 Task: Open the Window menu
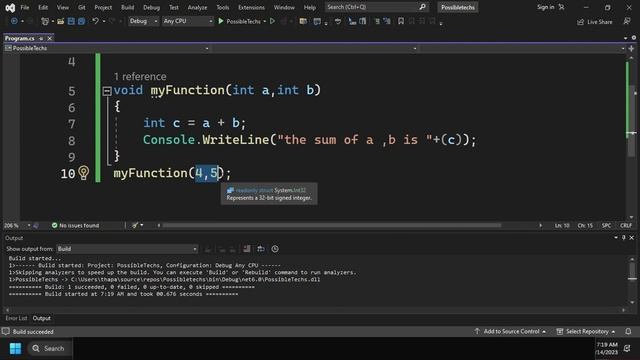[x=284, y=7]
